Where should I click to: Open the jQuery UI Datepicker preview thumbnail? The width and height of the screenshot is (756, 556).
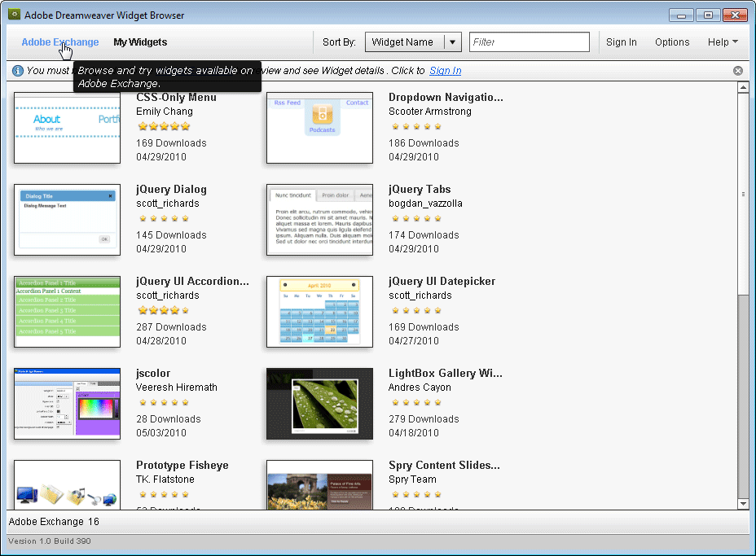[x=319, y=311]
